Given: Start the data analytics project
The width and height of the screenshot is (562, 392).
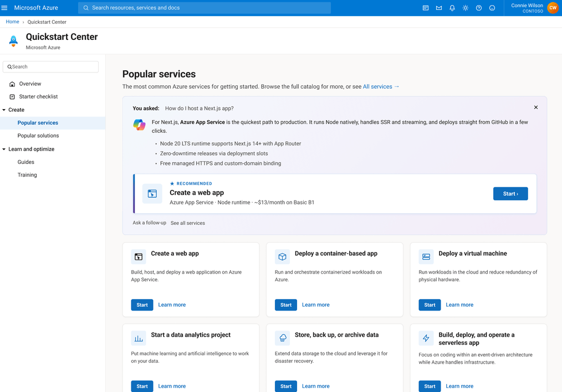Looking at the screenshot, I should point(142,386).
